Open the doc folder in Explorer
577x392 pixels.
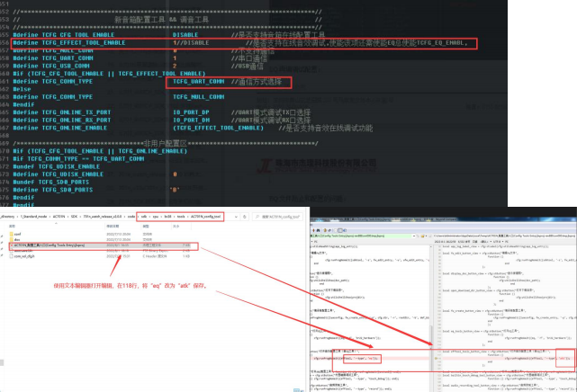pos(17,239)
